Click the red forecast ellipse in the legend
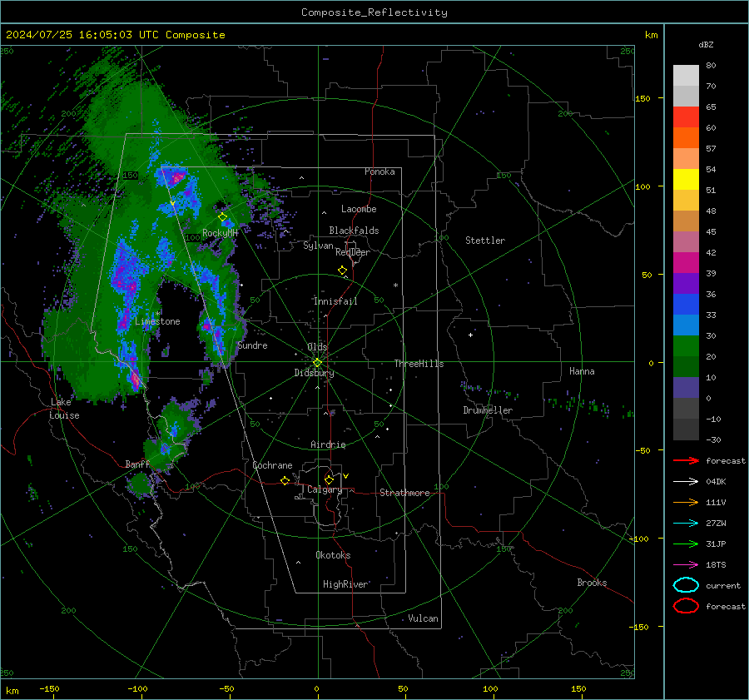The width and height of the screenshot is (749, 700). [x=686, y=606]
